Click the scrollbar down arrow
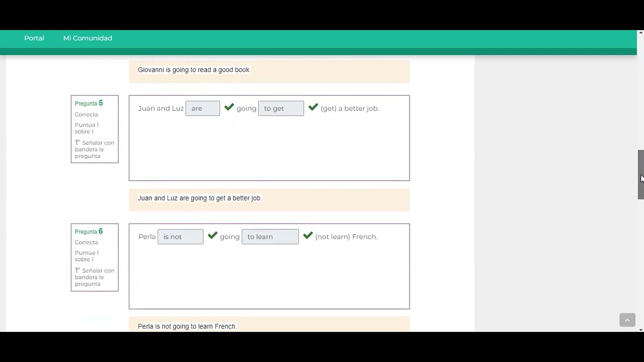644x362 pixels. coord(640,329)
